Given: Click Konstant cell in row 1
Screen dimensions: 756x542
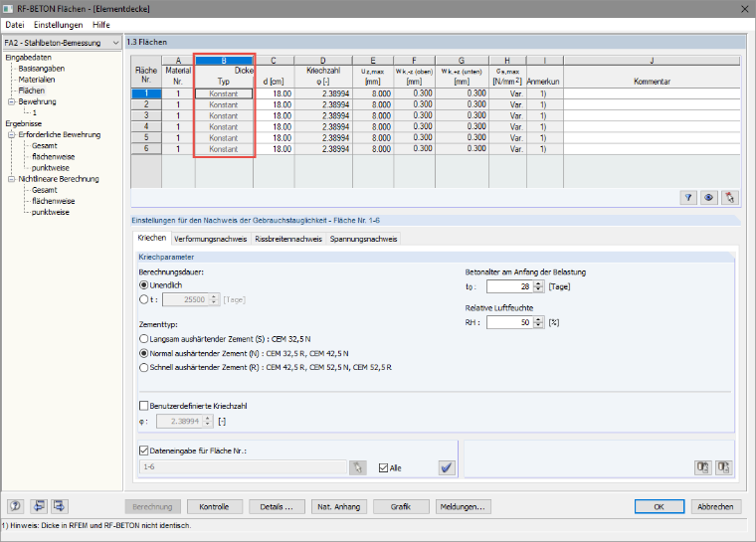Looking at the screenshot, I should pyautogui.click(x=224, y=93).
